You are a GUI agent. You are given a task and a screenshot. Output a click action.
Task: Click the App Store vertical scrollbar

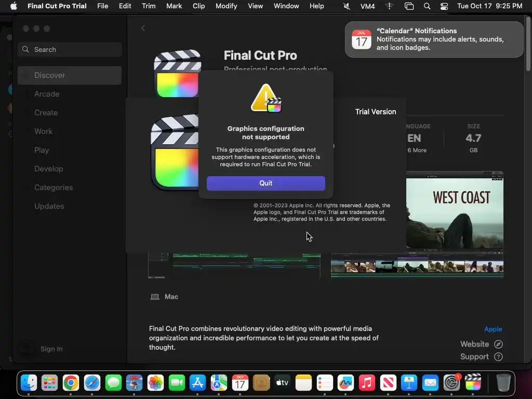528,44
